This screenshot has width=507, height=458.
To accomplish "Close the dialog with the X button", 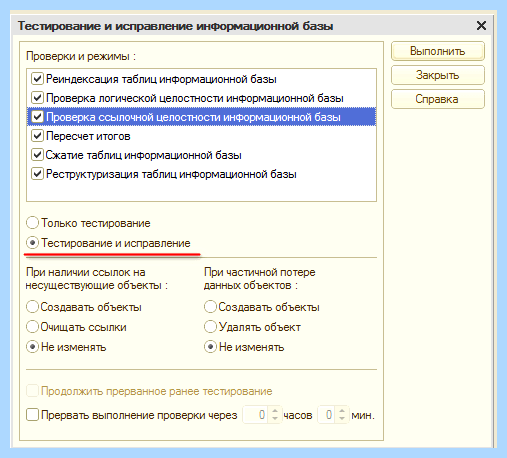I will pos(481,25).
